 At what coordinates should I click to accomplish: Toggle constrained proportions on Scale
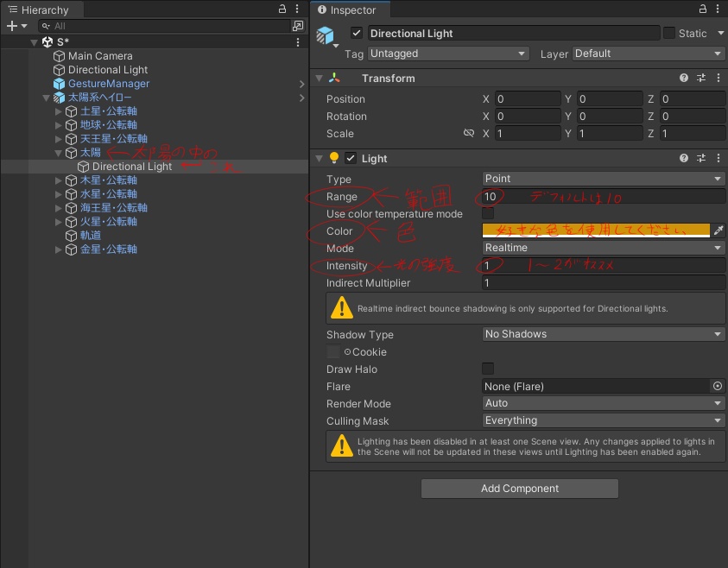(x=469, y=133)
